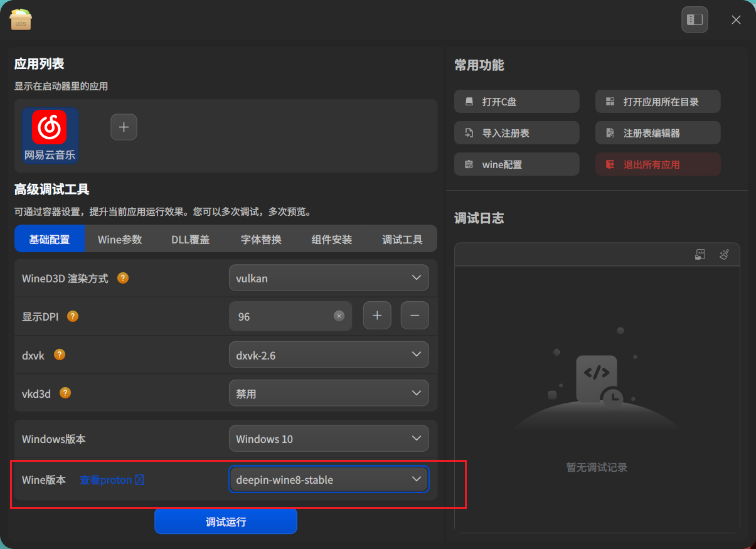The image size is (756, 549).
Task: Open the 网易云音乐 app icon
Action: [x=50, y=136]
